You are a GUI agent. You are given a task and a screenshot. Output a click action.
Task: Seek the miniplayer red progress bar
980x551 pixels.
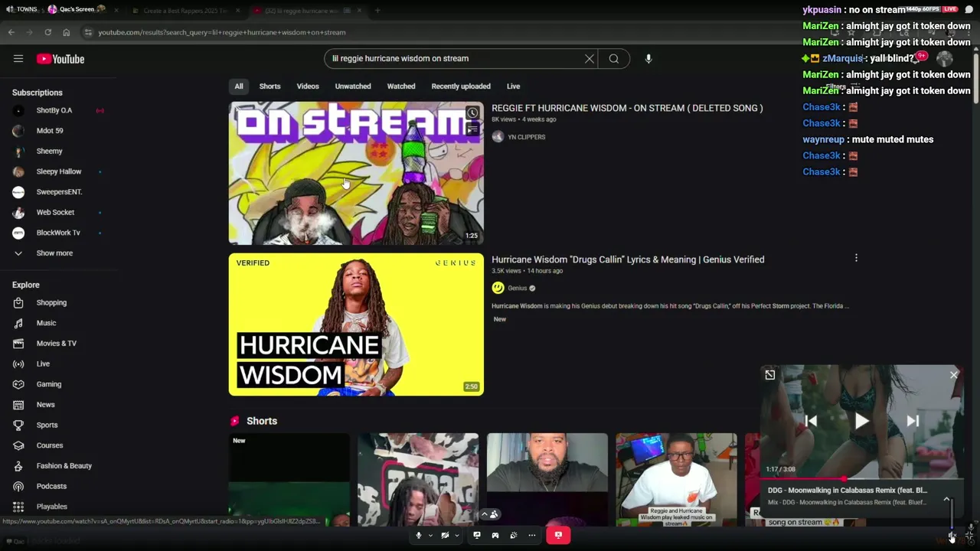tap(861, 479)
